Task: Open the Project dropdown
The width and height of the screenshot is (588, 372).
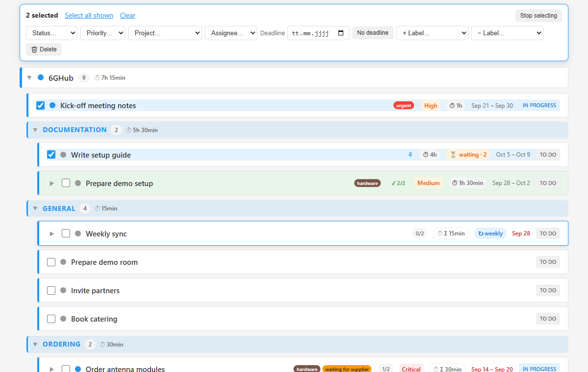Action: [x=165, y=33]
